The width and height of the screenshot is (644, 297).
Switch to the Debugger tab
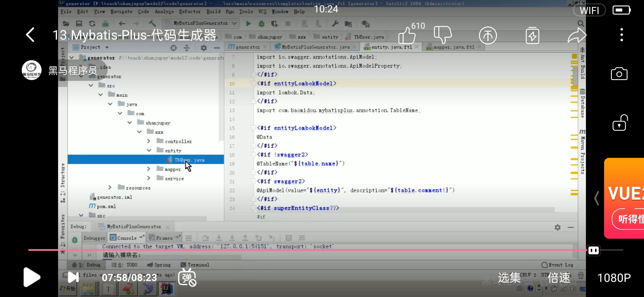(94, 238)
